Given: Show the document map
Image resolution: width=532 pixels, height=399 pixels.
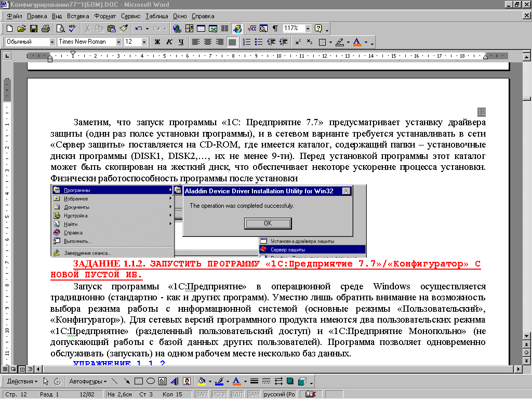Looking at the screenshot, I should (x=263, y=29).
